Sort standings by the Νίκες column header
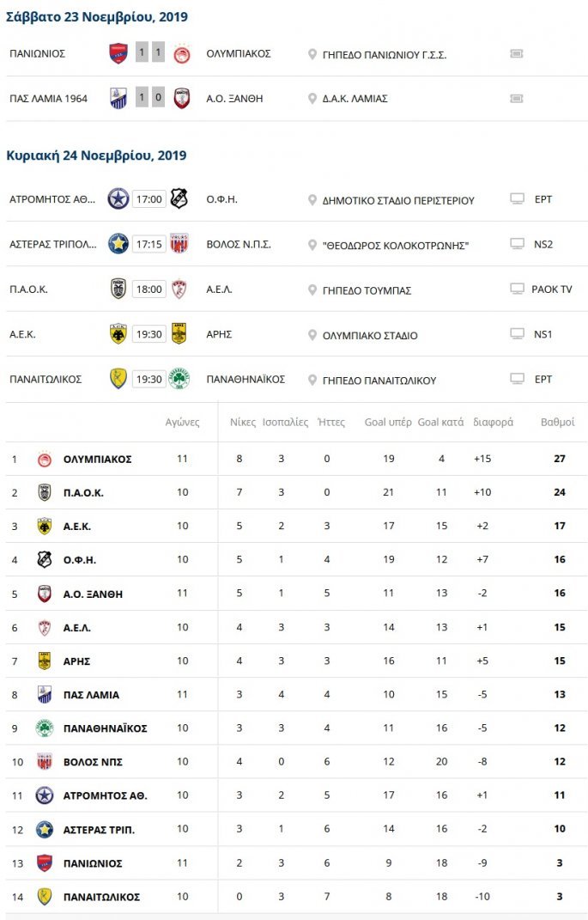 [x=243, y=423]
